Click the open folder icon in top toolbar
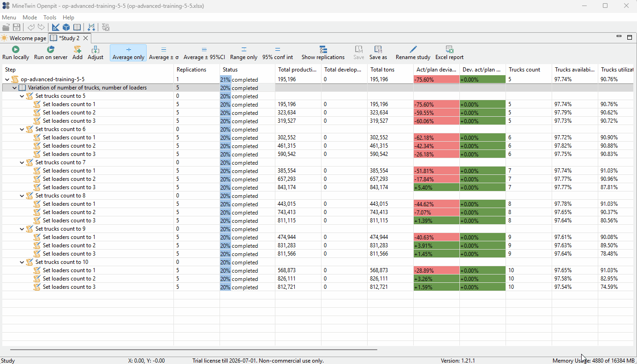The image size is (637, 364). [x=6, y=28]
